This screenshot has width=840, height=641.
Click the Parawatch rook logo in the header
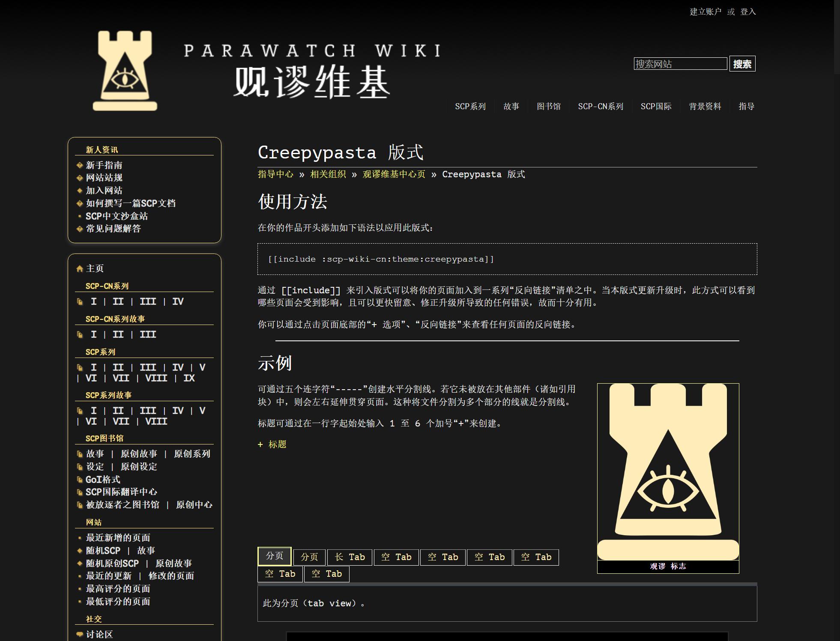coord(125,71)
